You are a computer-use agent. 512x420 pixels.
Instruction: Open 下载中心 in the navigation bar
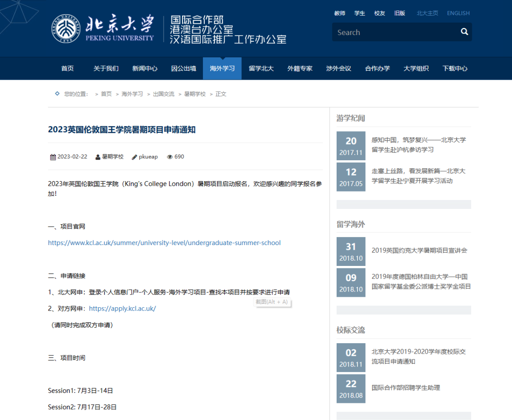[455, 69]
